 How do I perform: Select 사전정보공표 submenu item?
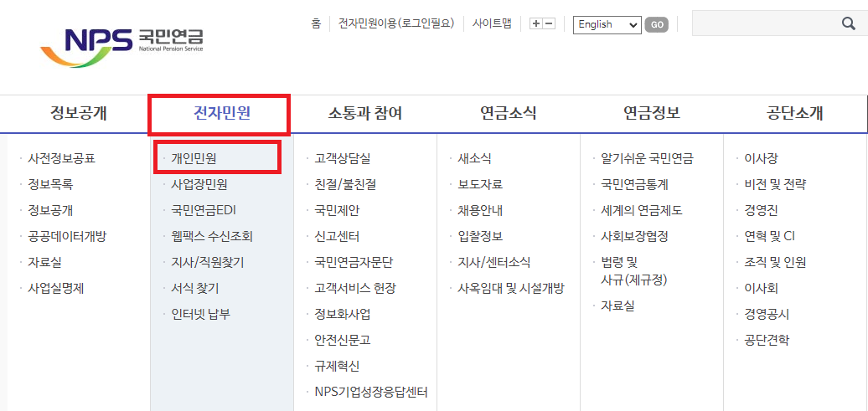pos(61,159)
